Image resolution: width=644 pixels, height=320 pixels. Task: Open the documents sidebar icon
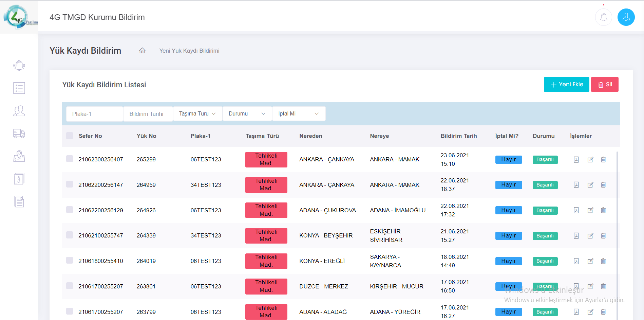(x=19, y=201)
